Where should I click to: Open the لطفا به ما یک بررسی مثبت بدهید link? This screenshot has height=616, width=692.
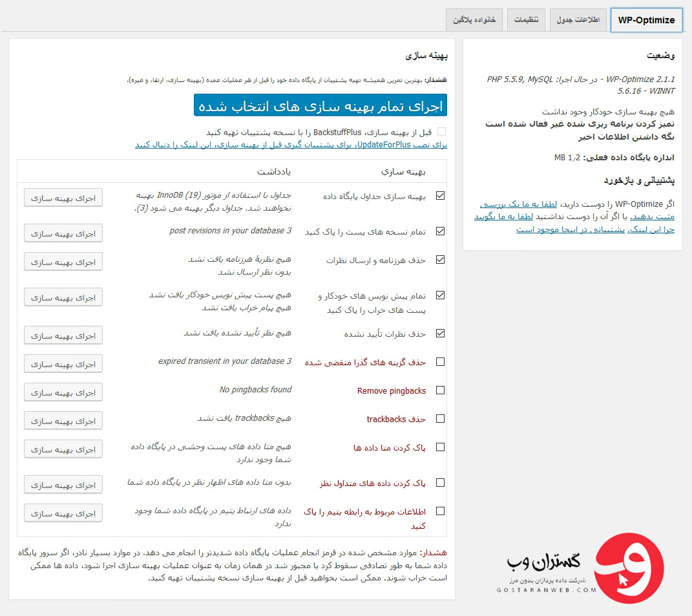pos(519,204)
